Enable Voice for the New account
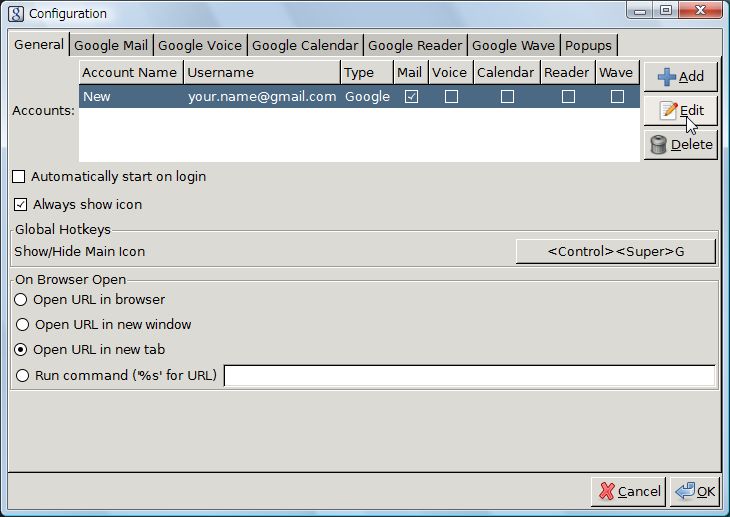The width and height of the screenshot is (730, 517). [451, 97]
